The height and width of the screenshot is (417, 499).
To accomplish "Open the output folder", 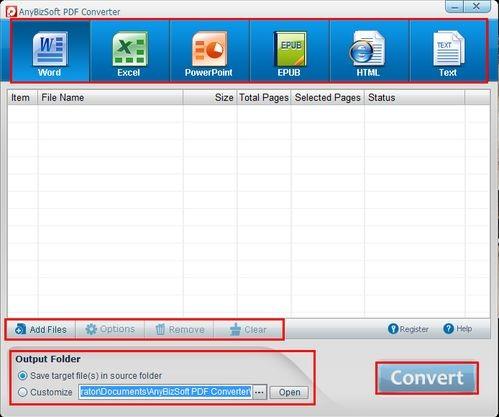I will point(289,392).
